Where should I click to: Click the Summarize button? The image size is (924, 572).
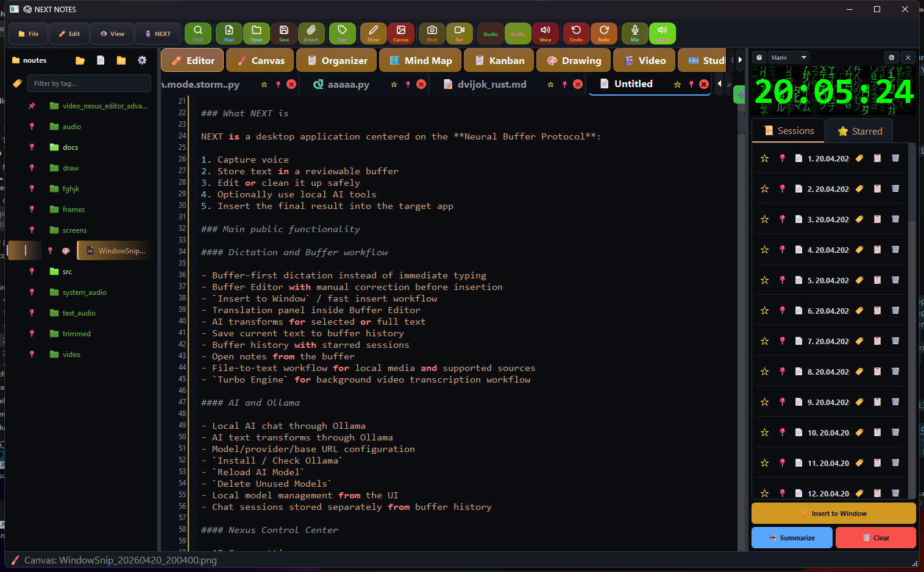point(792,538)
